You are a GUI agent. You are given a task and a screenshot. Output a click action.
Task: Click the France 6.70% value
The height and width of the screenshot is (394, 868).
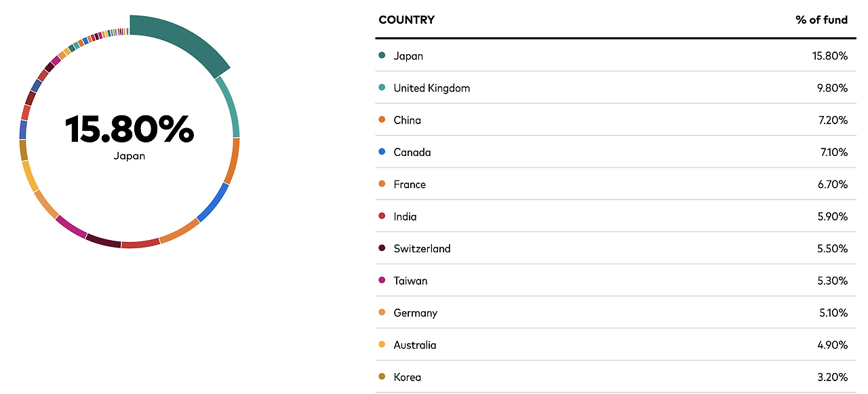[x=833, y=184]
